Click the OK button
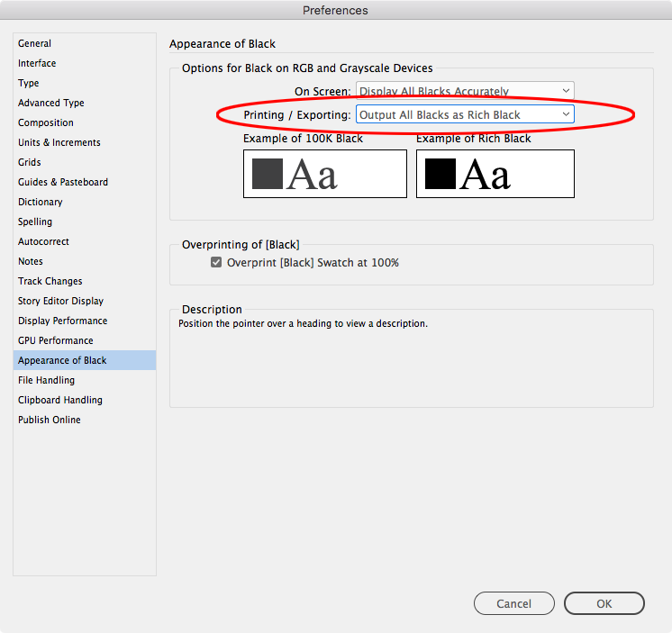 [x=604, y=603]
